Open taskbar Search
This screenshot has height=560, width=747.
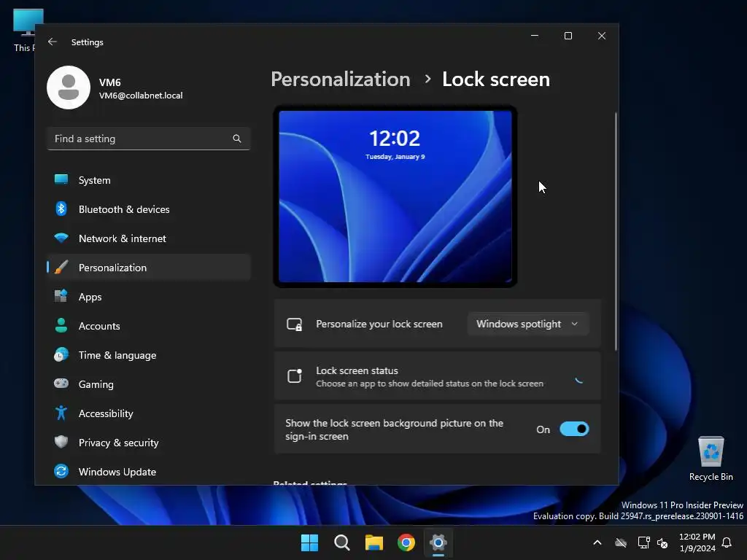point(342,542)
